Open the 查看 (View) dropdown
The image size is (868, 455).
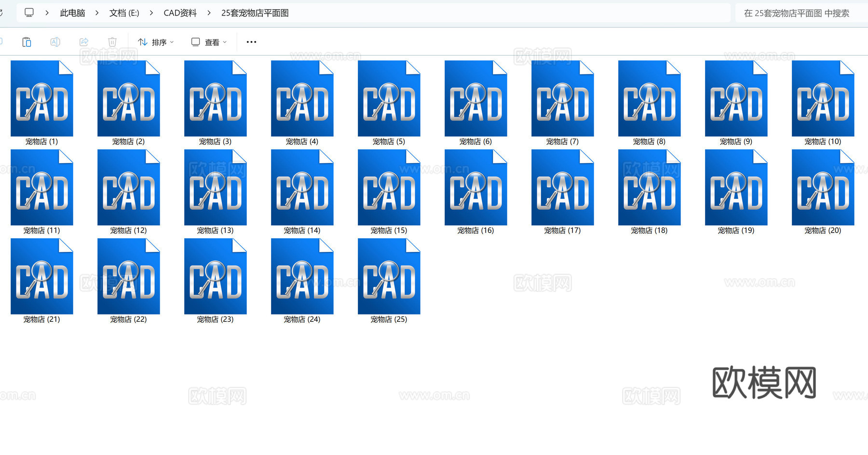208,42
